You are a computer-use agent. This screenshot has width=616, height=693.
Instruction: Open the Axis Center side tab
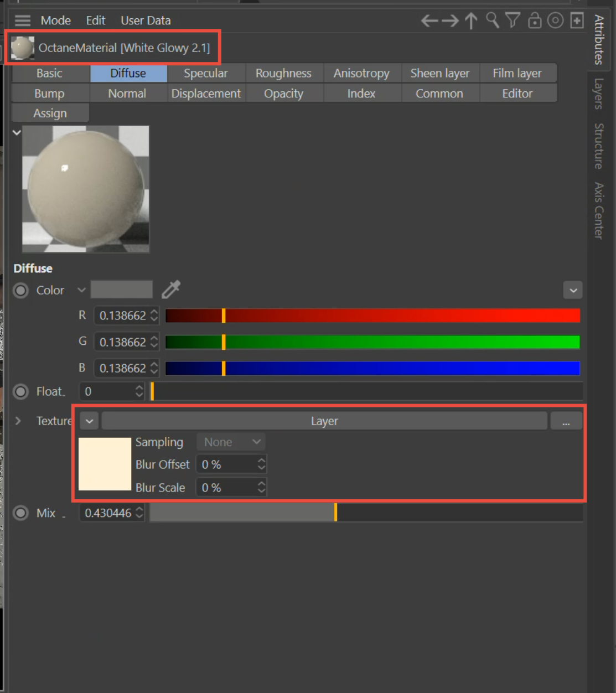tap(599, 211)
